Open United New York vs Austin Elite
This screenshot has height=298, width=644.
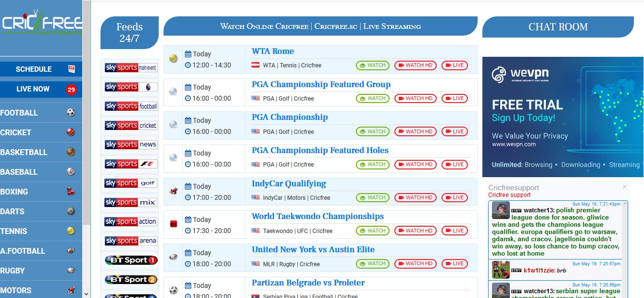313,249
